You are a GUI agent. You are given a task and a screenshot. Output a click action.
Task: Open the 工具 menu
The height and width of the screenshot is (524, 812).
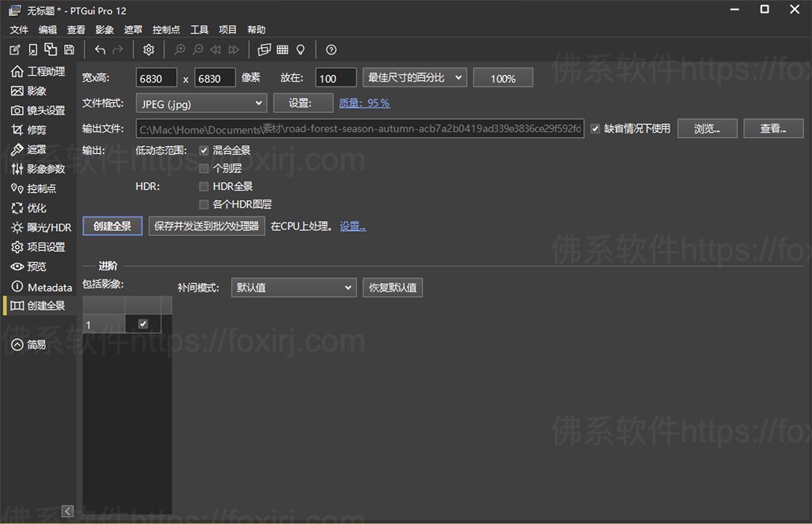[x=199, y=30]
